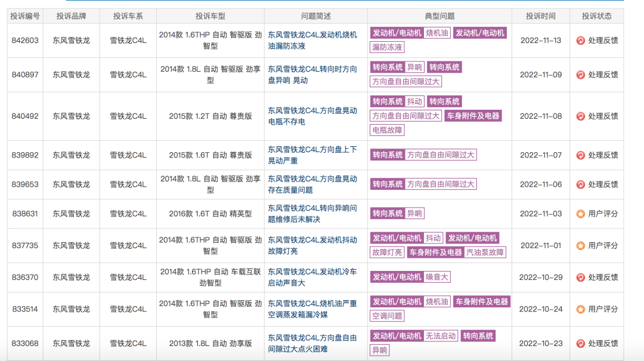
Task: Click the date 2022-11-08
Action: (x=540, y=116)
